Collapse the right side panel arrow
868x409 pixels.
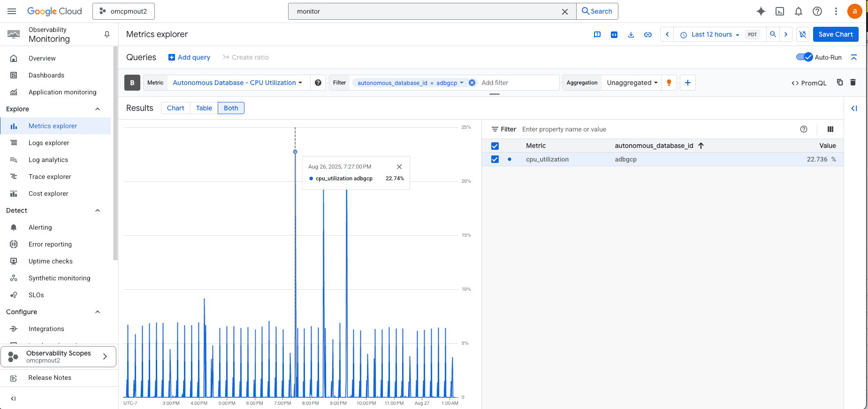(x=854, y=108)
